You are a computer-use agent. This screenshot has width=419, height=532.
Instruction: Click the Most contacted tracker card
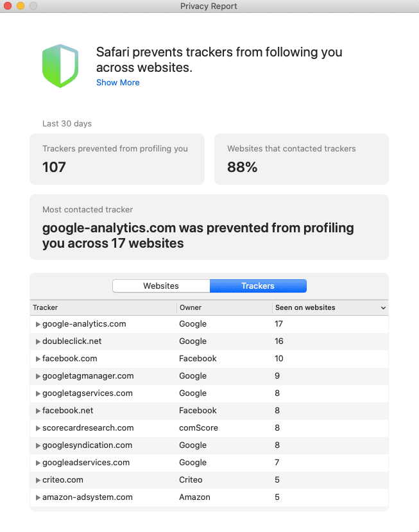(x=209, y=227)
